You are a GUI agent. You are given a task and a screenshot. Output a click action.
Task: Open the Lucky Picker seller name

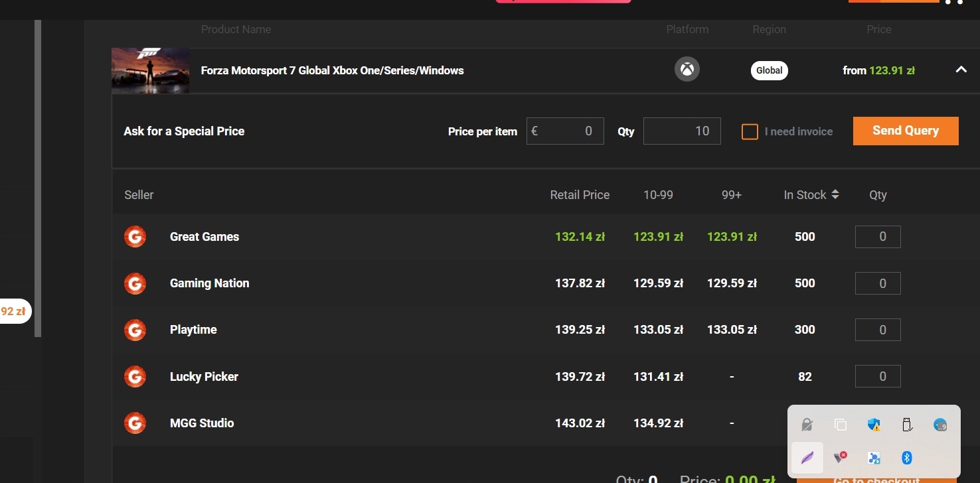[204, 377]
